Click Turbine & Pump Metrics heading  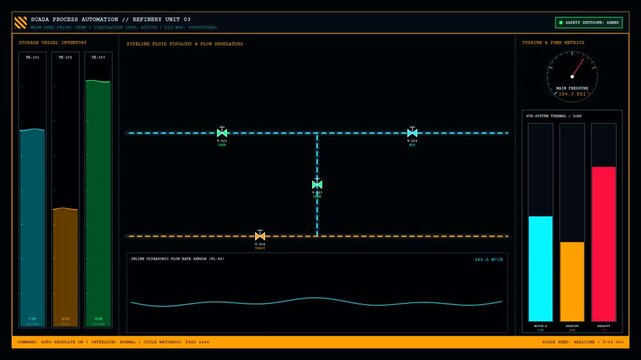(553, 42)
